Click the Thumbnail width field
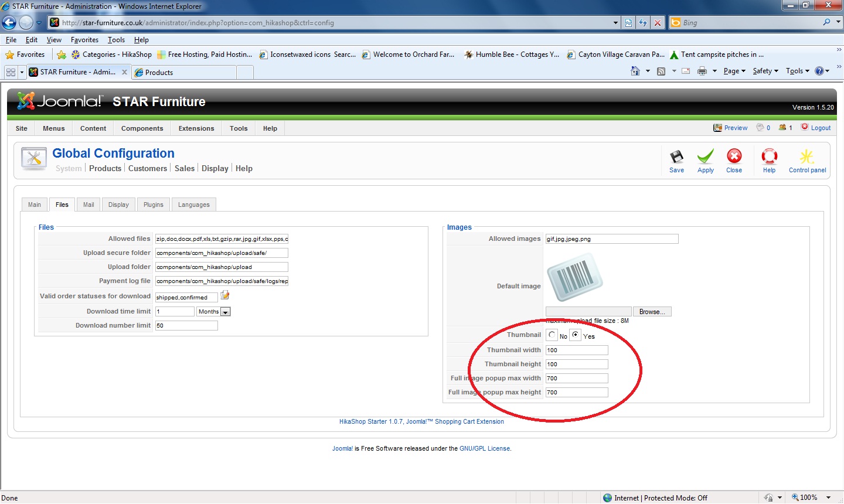This screenshot has width=844, height=504. [x=577, y=350]
